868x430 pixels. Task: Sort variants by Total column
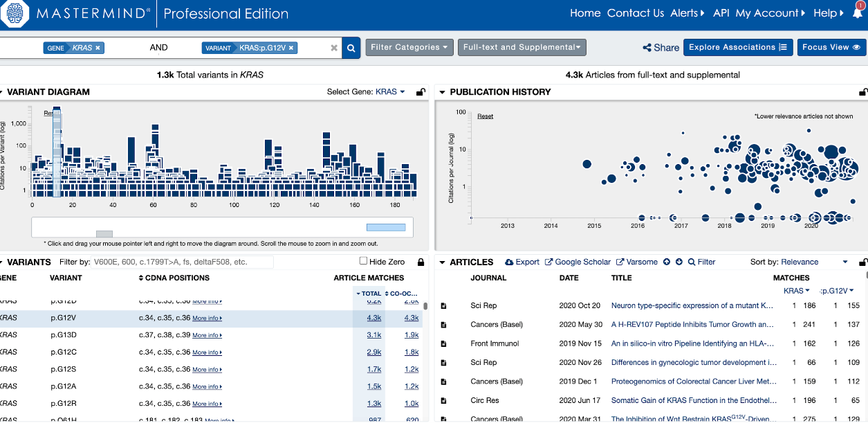tap(369, 294)
